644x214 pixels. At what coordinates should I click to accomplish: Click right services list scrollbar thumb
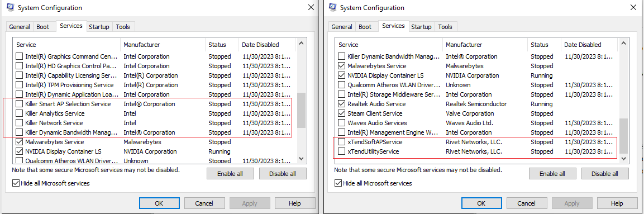click(x=623, y=136)
